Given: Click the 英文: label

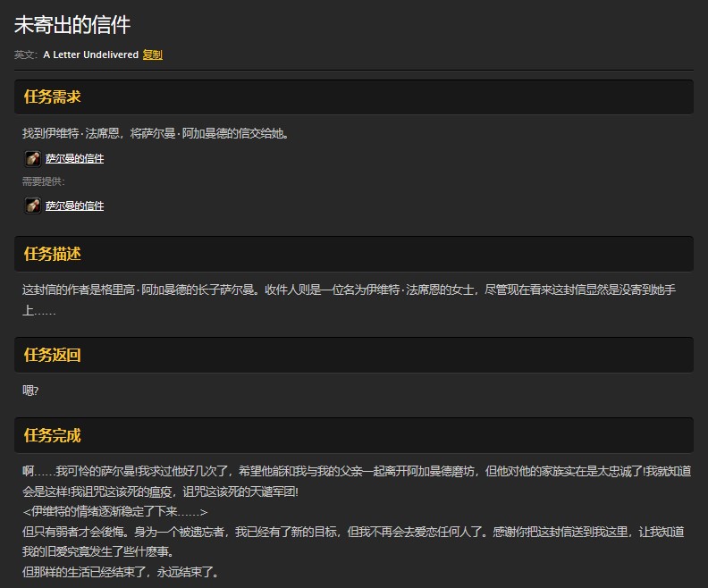Looking at the screenshot, I should click(x=27, y=55).
